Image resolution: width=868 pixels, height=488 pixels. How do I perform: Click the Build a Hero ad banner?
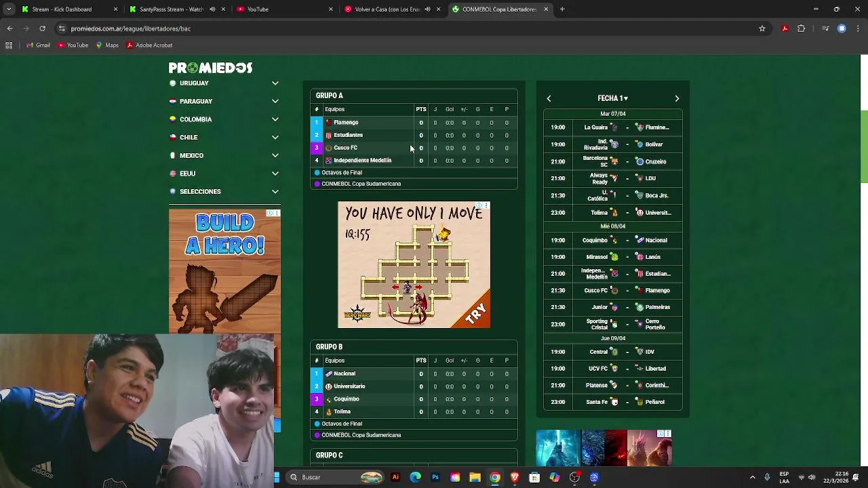(224, 271)
